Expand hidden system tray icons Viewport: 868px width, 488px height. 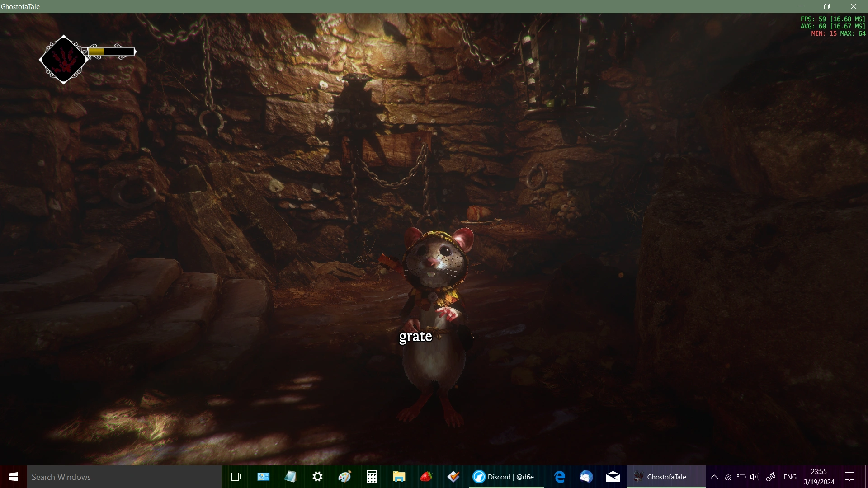click(714, 477)
